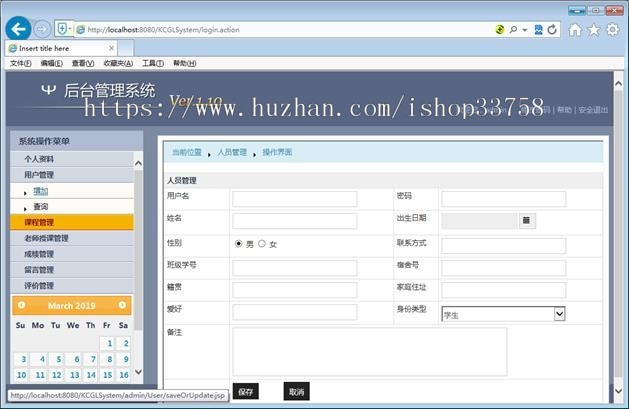Click the 班级学号 input field

294,268
